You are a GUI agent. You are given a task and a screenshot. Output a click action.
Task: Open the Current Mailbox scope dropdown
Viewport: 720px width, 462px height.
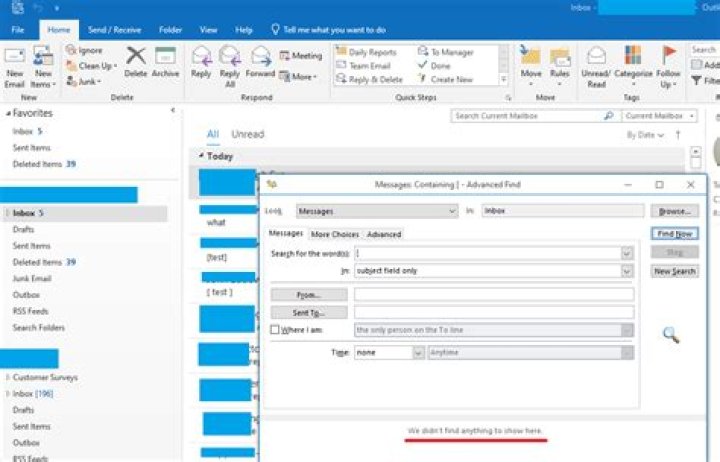tap(659, 116)
